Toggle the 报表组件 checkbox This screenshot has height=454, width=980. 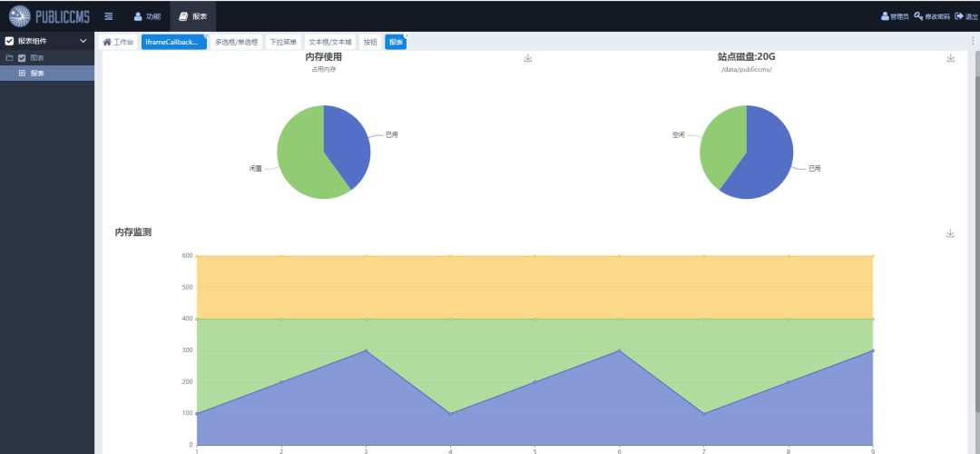pyautogui.click(x=9, y=41)
